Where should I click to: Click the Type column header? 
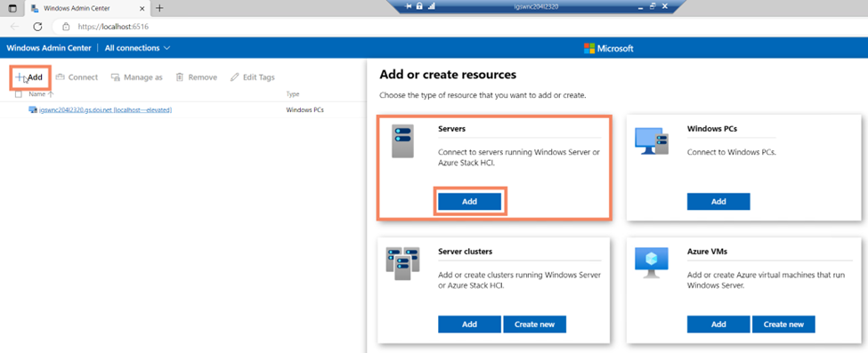[293, 94]
